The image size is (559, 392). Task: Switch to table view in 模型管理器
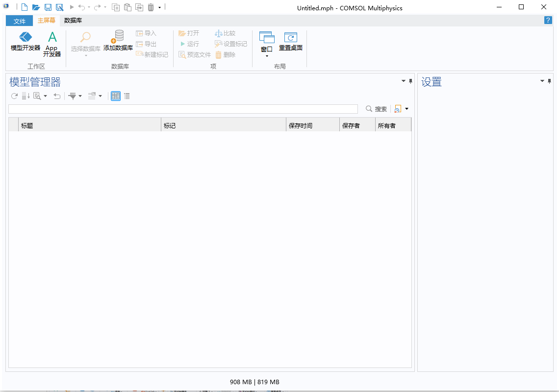(116, 96)
